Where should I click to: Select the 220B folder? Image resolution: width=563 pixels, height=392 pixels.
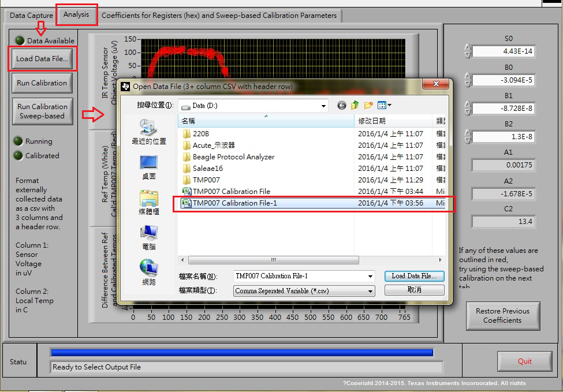[x=196, y=133]
